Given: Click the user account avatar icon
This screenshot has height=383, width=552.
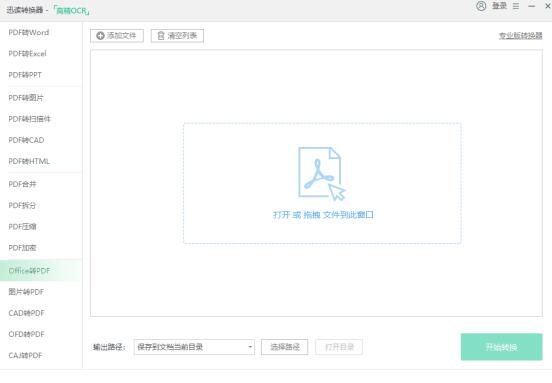Looking at the screenshot, I should [x=481, y=6].
